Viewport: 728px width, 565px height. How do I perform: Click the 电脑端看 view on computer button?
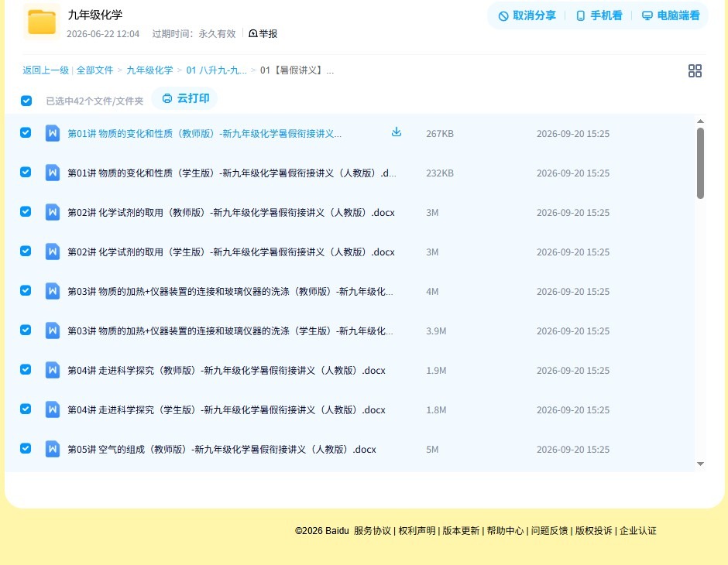click(671, 15)
